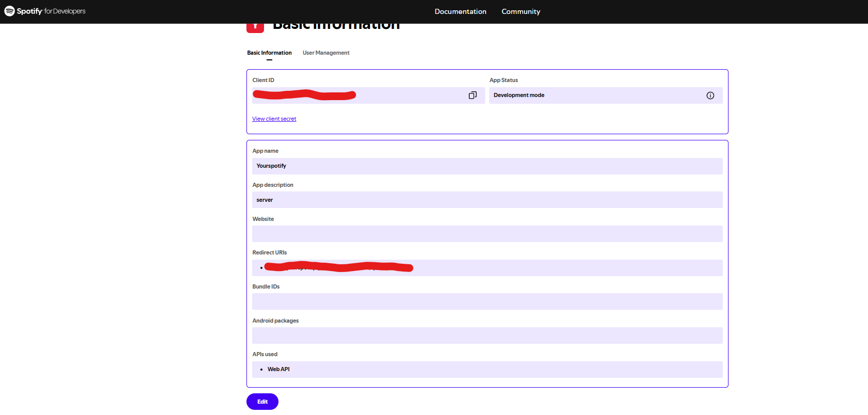Open the Documentation menu item
The width and height of the screenshot is (868, 415).
pos(460,11)
